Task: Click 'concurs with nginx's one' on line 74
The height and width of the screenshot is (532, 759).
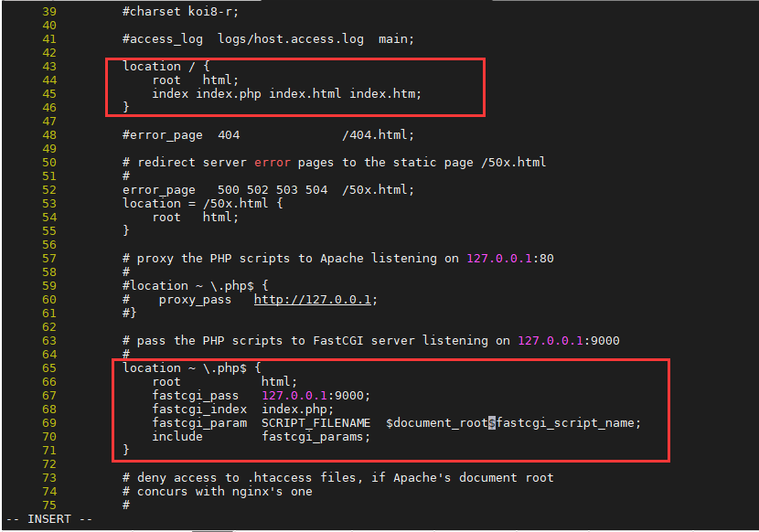Action: [x=225, y=492]
